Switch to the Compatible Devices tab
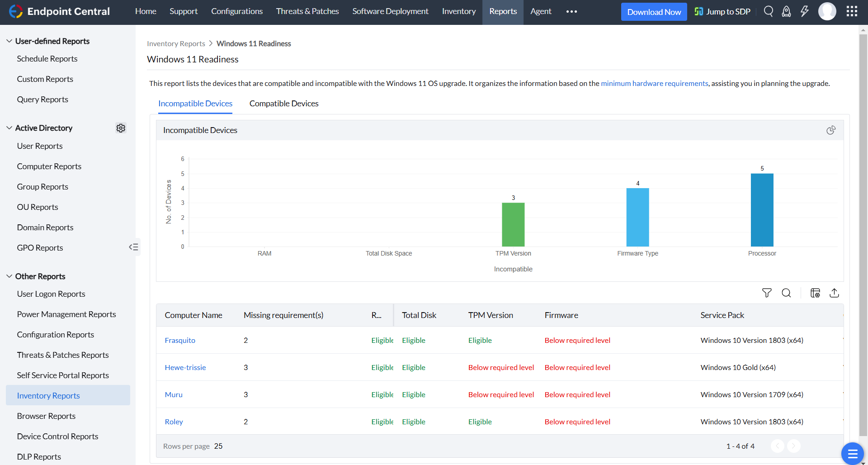The height and width of the screenshot is (465, 868). (284, 104)
